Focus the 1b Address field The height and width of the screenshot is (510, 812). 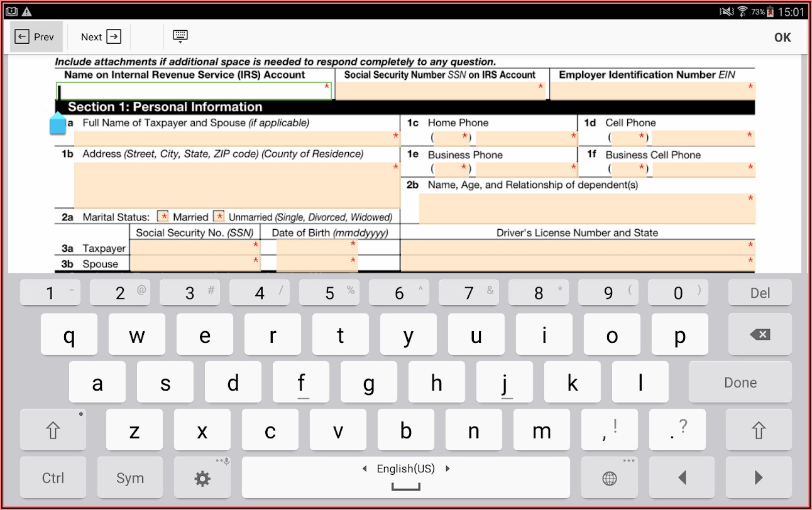pos(236,185)
